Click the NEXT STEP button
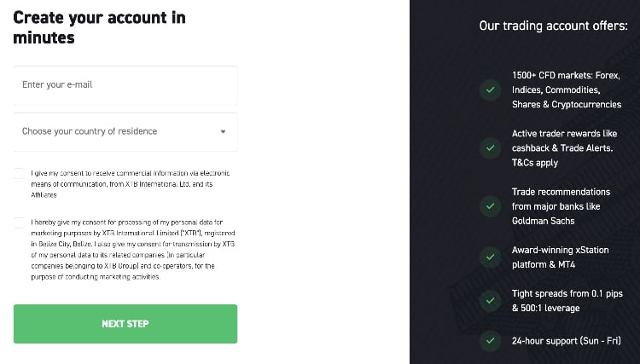Image resolution: width=640 pixels, height=364 pixels. tap(125, 324)
